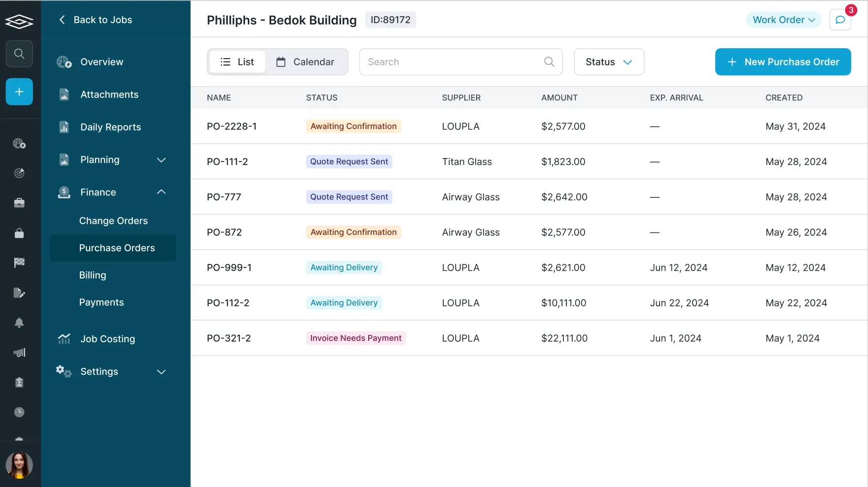Open the user profile avatar
Image resolution: width=868 pixels, height=487 pixels.
(x=19, y=465)
